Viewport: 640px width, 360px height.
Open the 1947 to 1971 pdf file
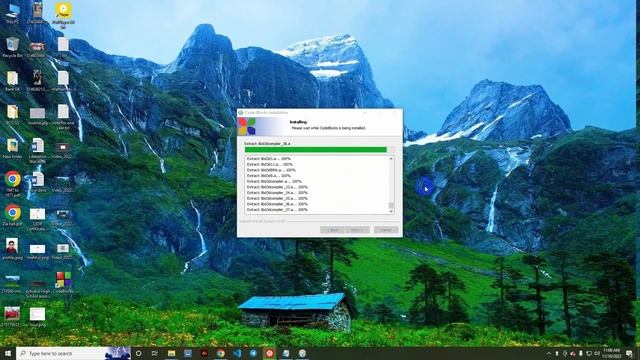coord(13,183)
